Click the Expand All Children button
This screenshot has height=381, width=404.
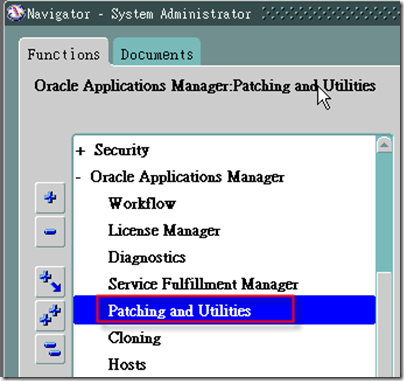(x=50, y=282)
